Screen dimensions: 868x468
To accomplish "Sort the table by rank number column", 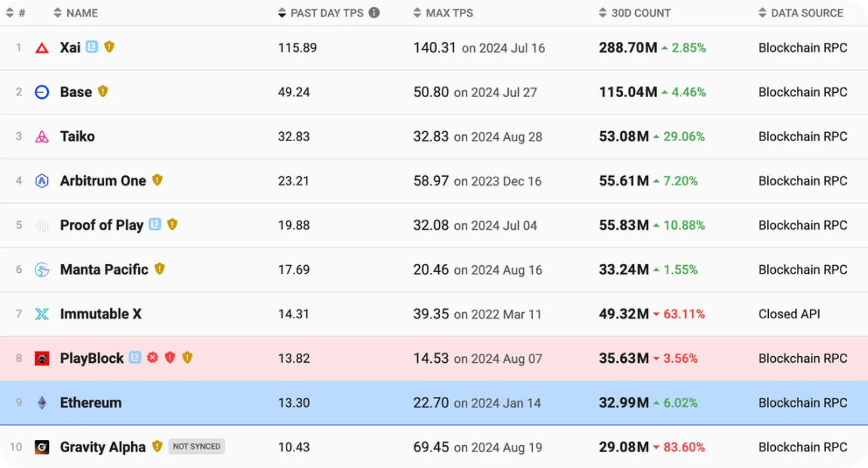I will (x=15, y=13).
